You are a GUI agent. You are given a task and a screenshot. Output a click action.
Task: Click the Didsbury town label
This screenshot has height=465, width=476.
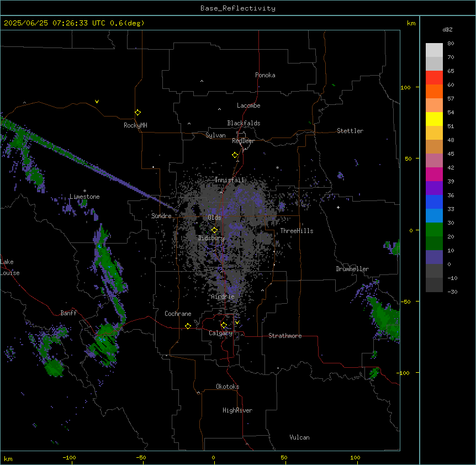[211, 238]
